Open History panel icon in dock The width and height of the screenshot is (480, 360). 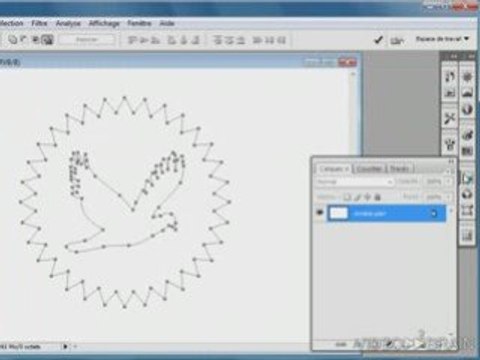[450, 77]
